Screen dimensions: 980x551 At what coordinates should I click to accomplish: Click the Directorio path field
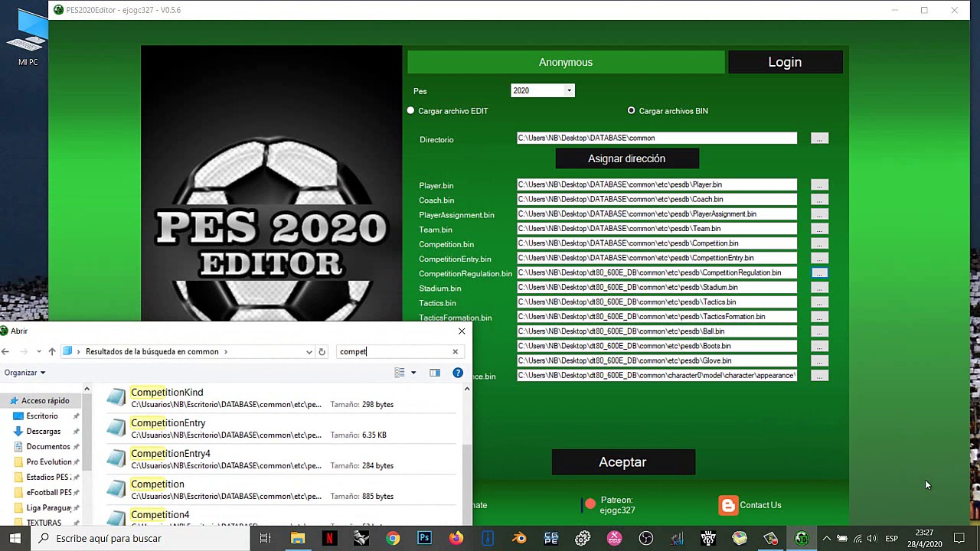pos(657,138)
